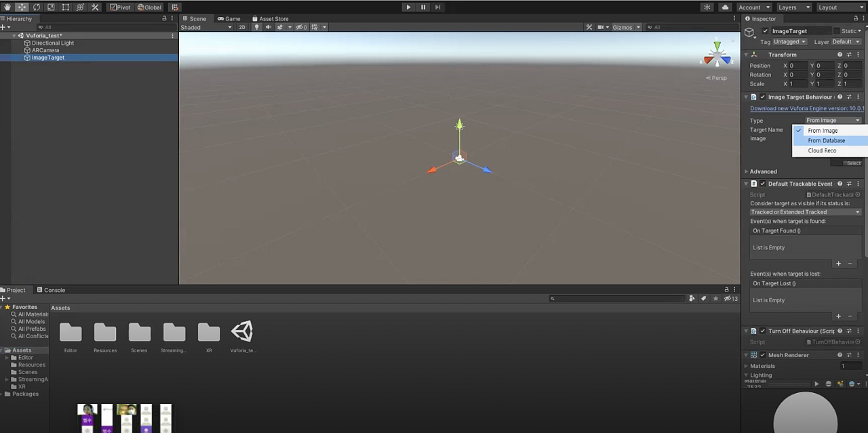Choose Cloud Reco in Type menu
The image size is (868, 433).
click(830, 150)
